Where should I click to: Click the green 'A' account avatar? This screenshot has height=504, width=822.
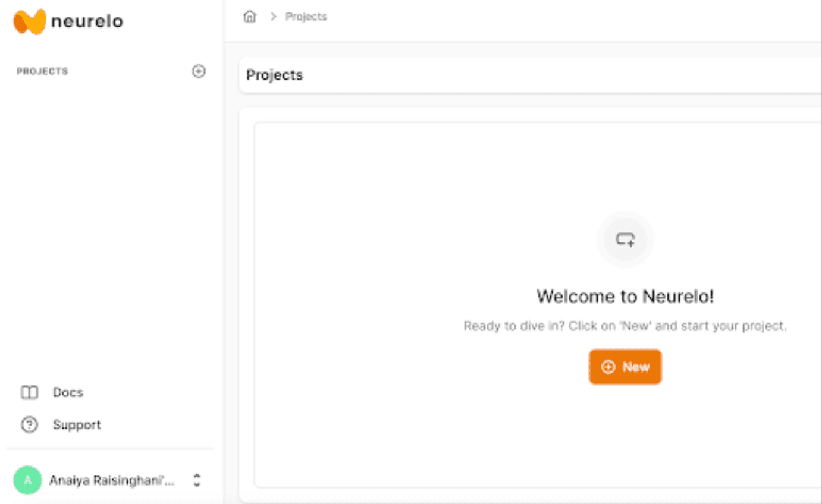click(x=27, y=480)
